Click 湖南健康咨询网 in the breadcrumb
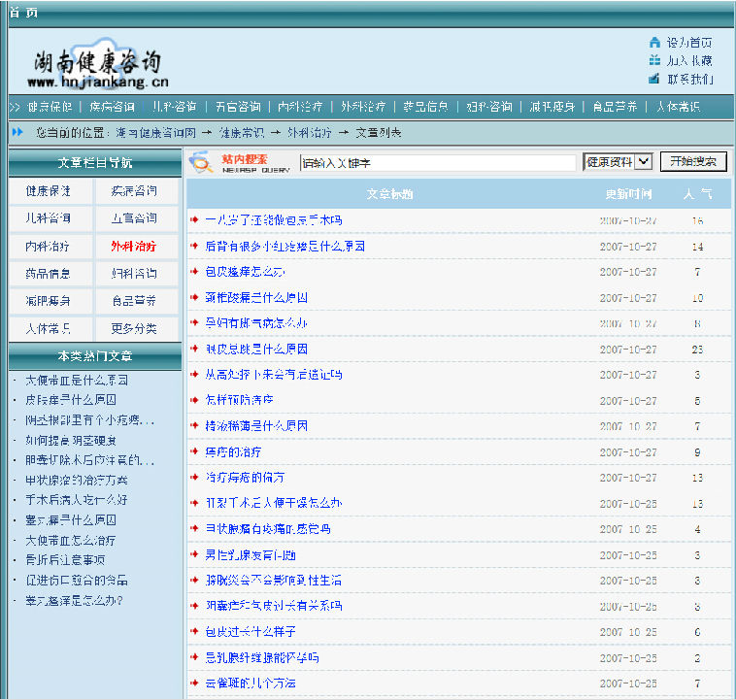 coord(155,133)
